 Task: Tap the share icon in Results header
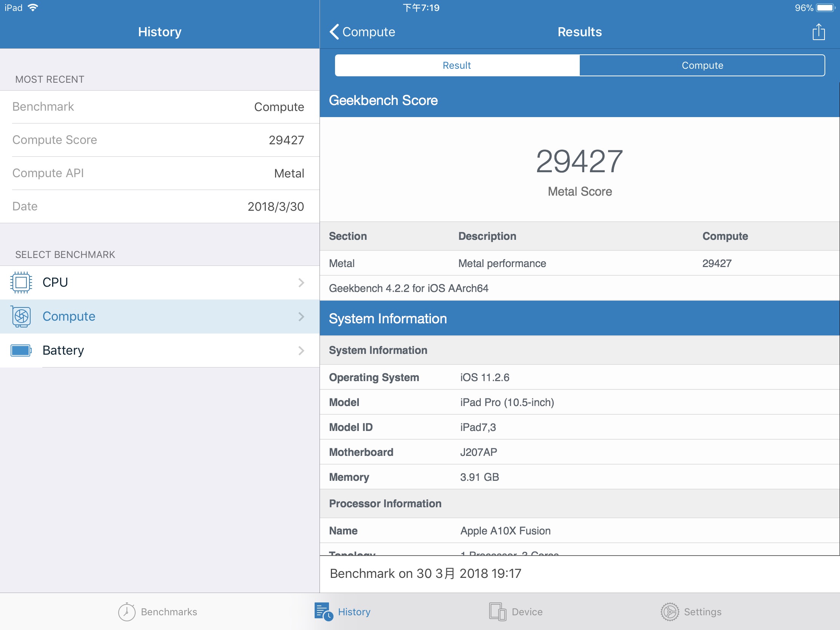click(818, 32)
